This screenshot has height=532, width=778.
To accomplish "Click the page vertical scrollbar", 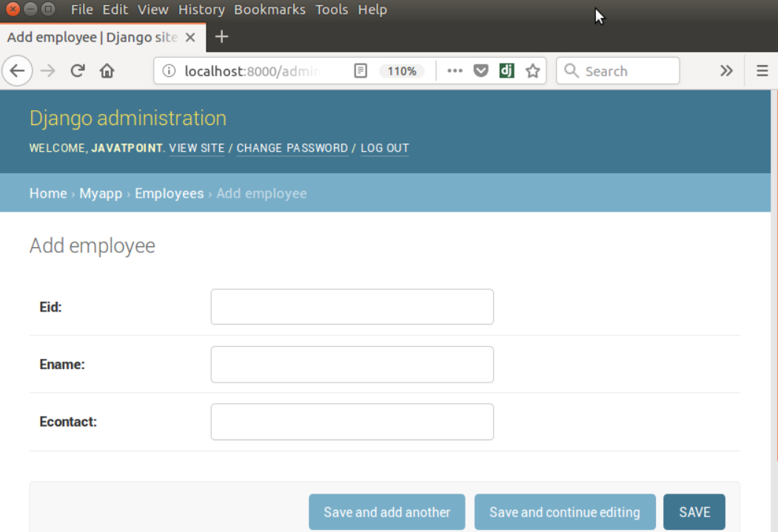I will [774, 311].
